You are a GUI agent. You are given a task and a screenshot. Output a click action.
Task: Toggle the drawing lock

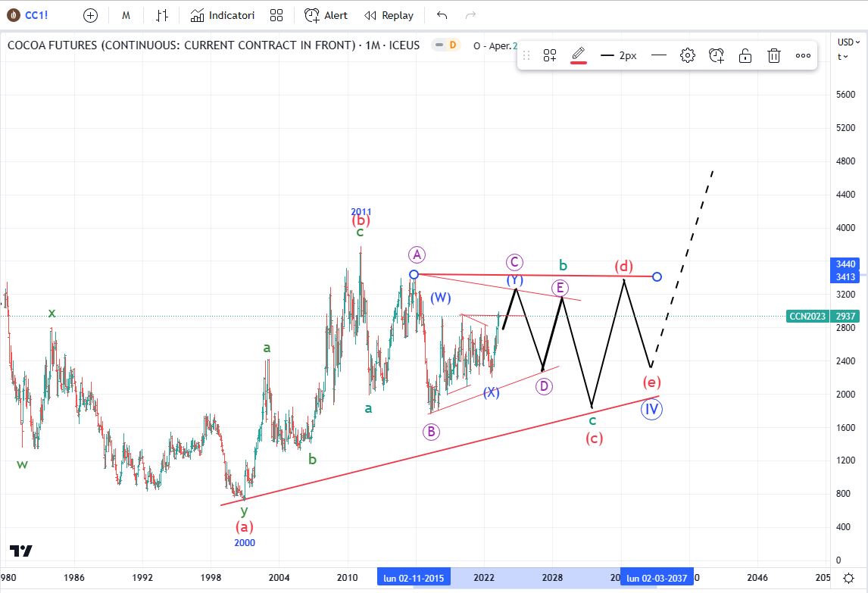tap(745, 55)
